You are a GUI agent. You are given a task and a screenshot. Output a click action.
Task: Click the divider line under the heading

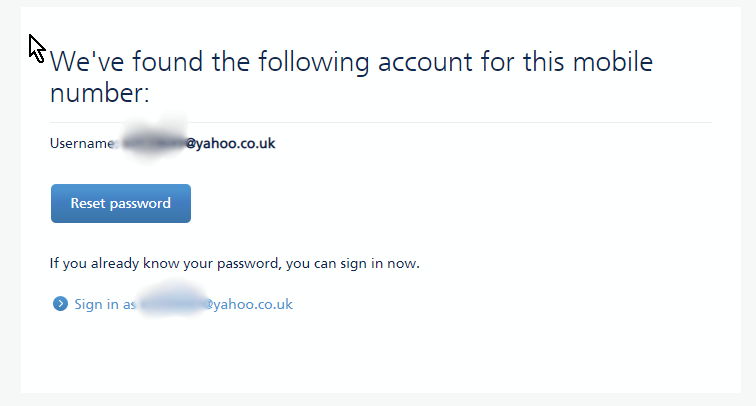coord(380,122)
